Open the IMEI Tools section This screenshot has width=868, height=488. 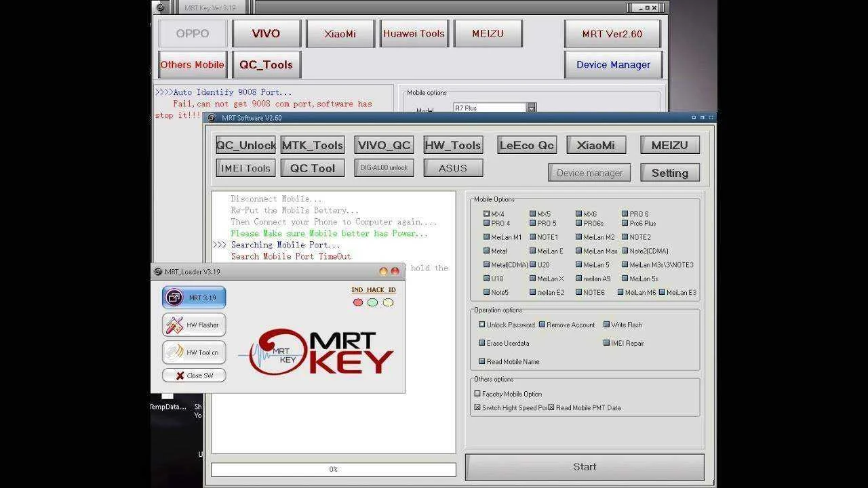click(245, 168)
